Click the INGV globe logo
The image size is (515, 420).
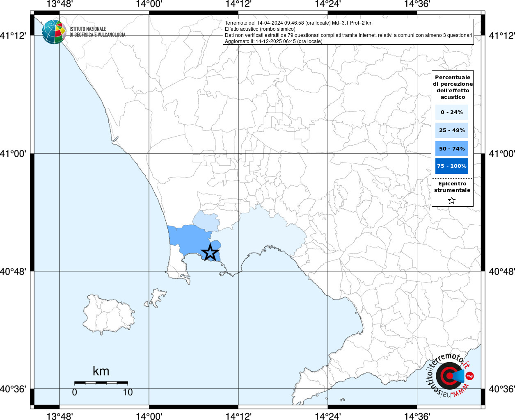tap(54, 32)
